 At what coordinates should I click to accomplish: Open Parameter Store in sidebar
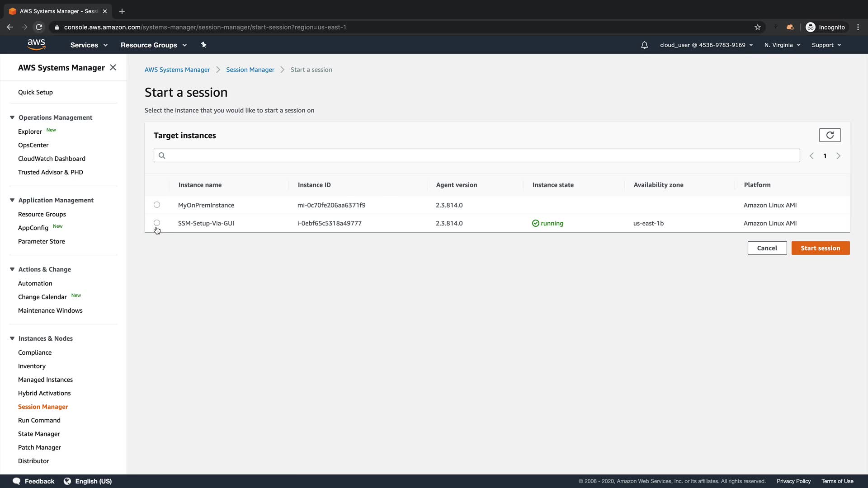coord(42,241)
